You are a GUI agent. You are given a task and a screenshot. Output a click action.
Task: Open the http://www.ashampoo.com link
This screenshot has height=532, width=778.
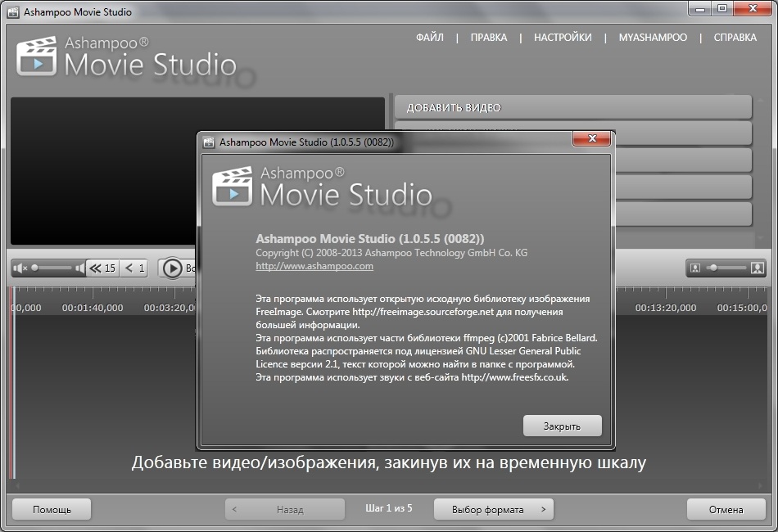314,266
